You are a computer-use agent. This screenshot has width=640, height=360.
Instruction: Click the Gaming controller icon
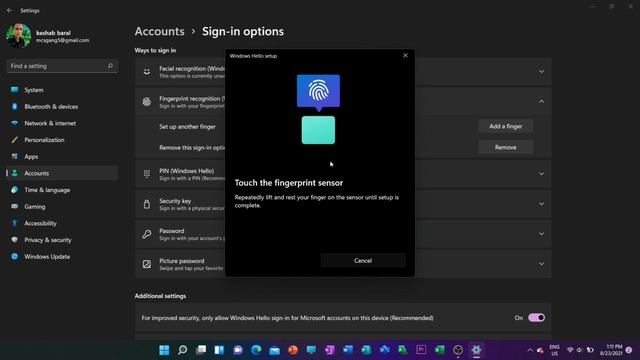[x=15, y=207]
